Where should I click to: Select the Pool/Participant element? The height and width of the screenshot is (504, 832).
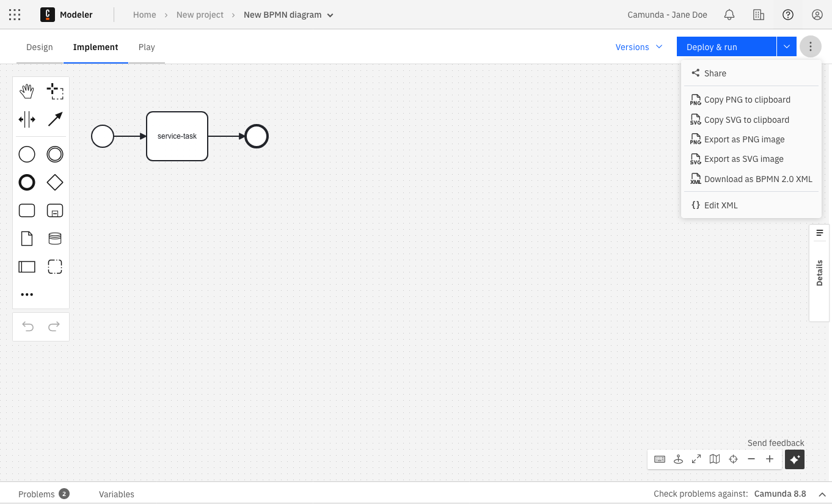[x=27, y=266]
